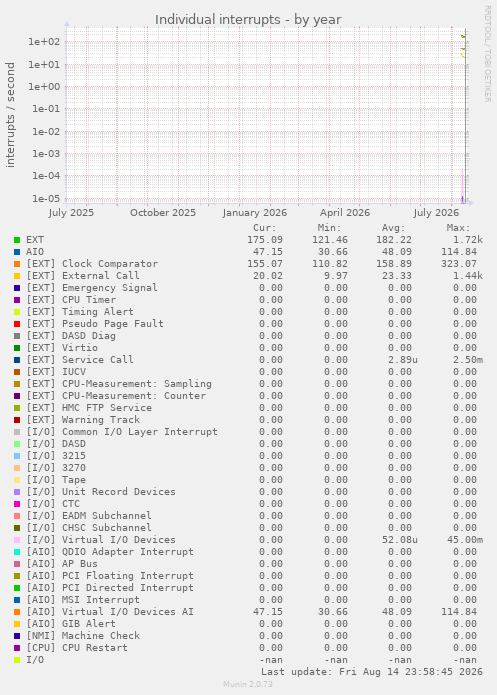Click the 'Cur:' column header

[265, 228]
